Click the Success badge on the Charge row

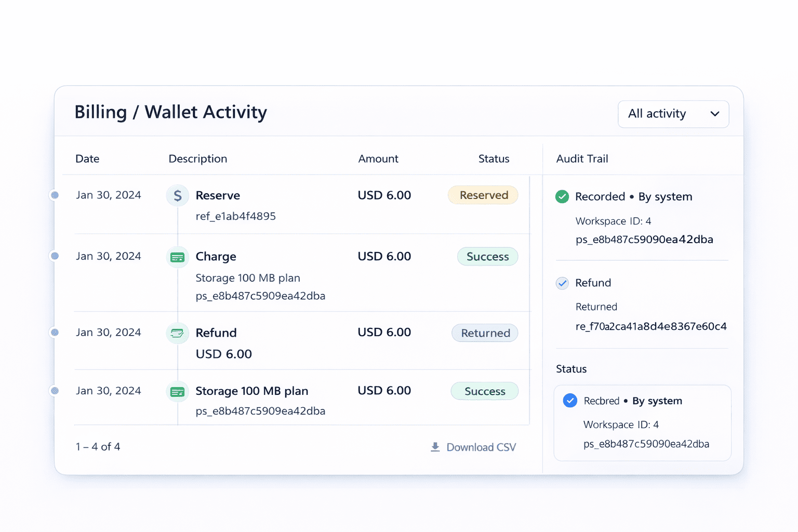click(487, 256)
